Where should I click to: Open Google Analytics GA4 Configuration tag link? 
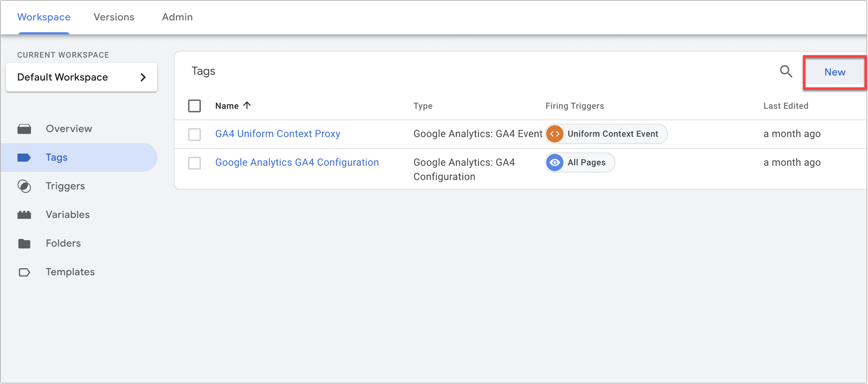[x=297, y=162]
